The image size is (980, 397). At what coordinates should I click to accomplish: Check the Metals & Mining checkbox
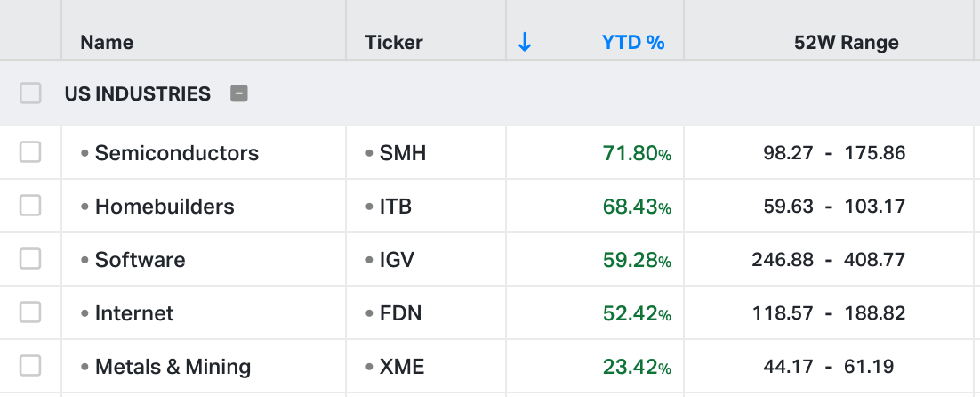(30, 367)
